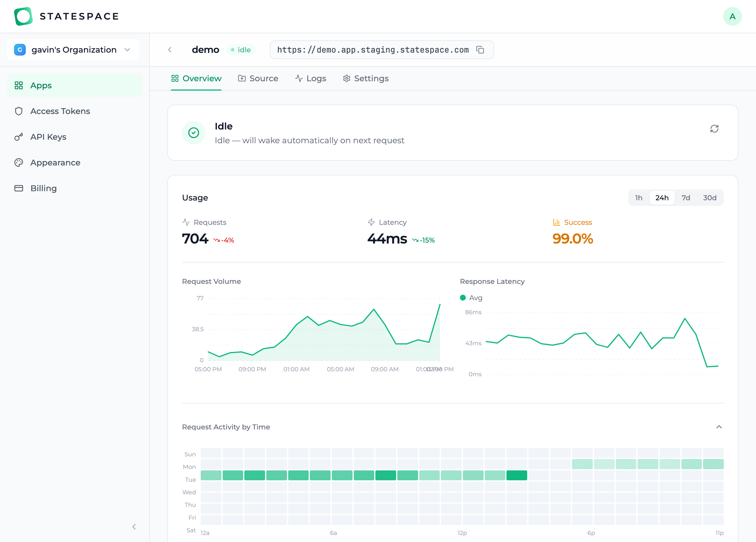Open API Keys via the key icon
This screenshot has height=542, width=756.
coord(19,137)
